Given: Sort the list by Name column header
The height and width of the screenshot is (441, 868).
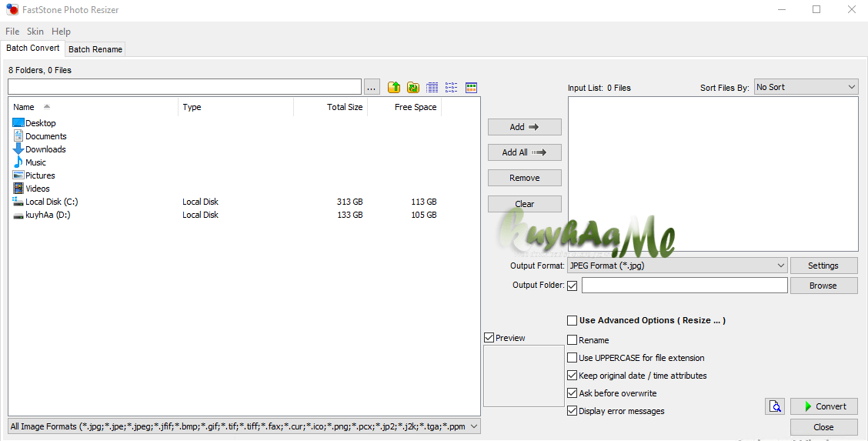Looking at the screenshot, I should point(93,107).
